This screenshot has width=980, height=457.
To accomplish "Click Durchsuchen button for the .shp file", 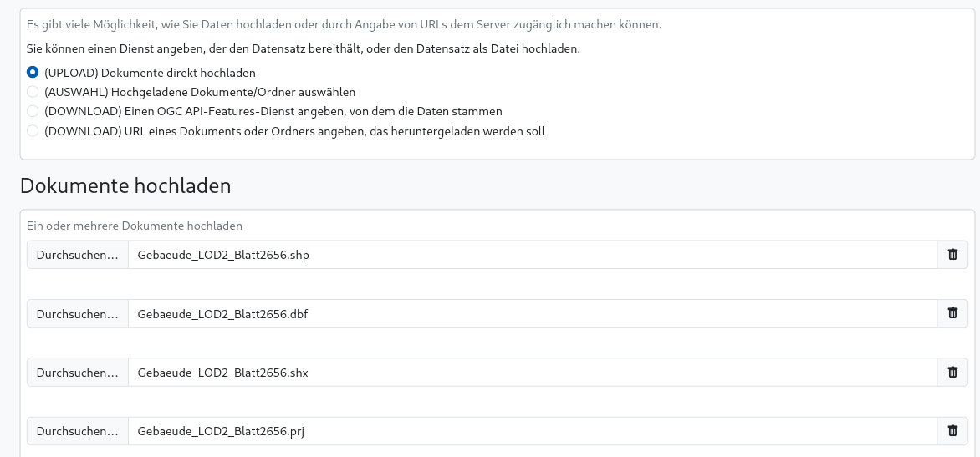I will [78, 255].
